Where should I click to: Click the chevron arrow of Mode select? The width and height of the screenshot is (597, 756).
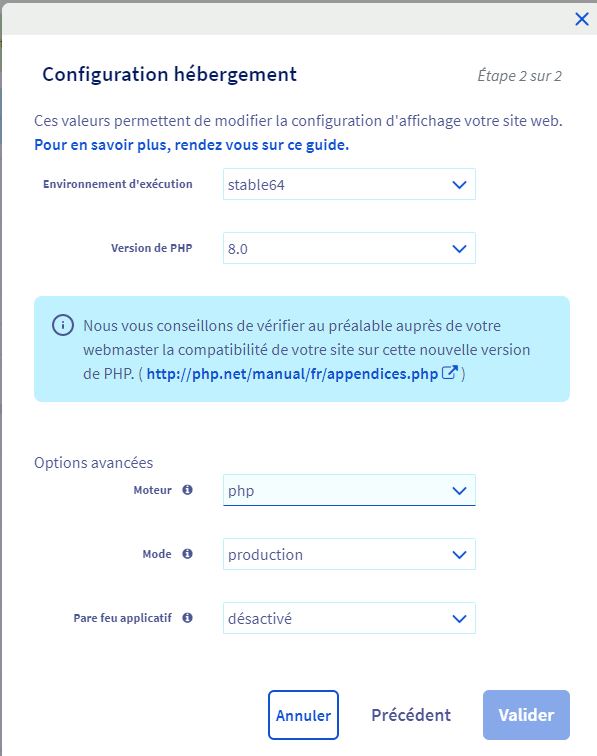click(x=459, y=555)
